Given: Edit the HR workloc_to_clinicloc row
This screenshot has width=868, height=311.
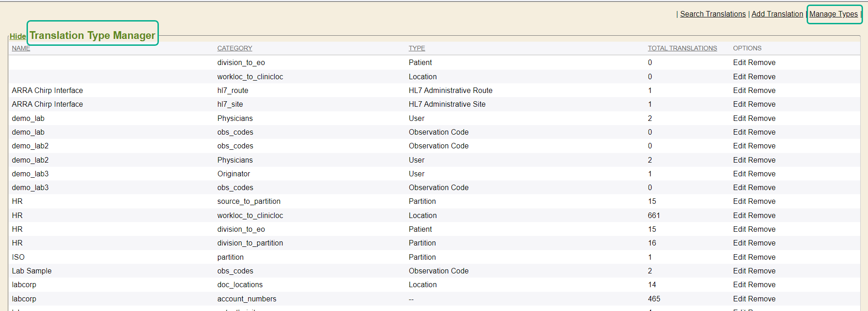Looking at the screenshot, I should [x=739, y=216].
